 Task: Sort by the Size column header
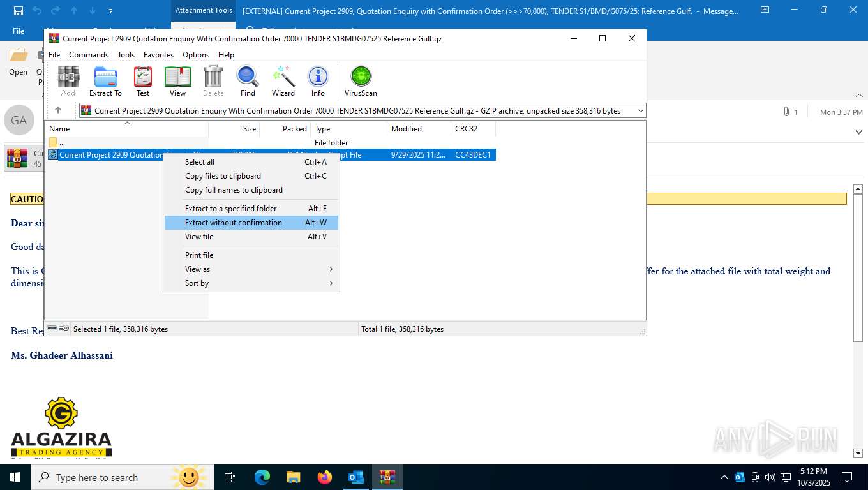pos(234,128)
